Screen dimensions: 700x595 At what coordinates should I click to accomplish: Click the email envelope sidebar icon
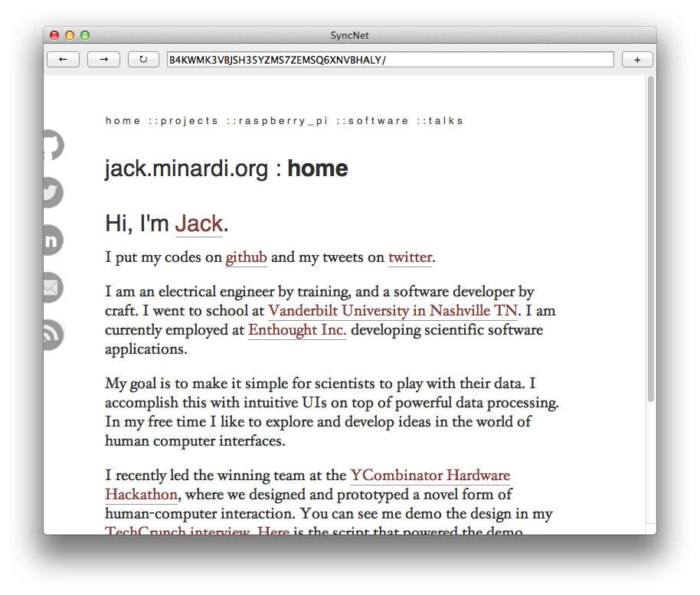tap(51, 288)
